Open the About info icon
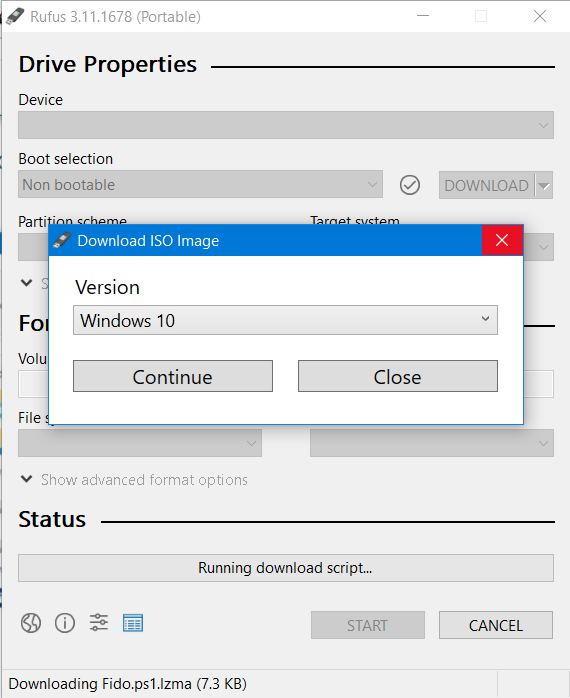The height and width of the screenshot is (698, 570). pos(65,623)
